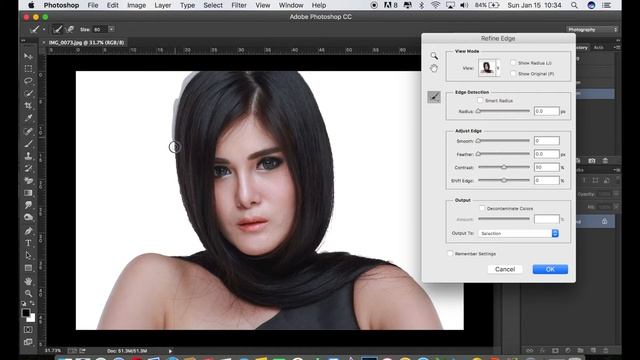Select the History Brush tool
The image size is (640, 360).
28,168
